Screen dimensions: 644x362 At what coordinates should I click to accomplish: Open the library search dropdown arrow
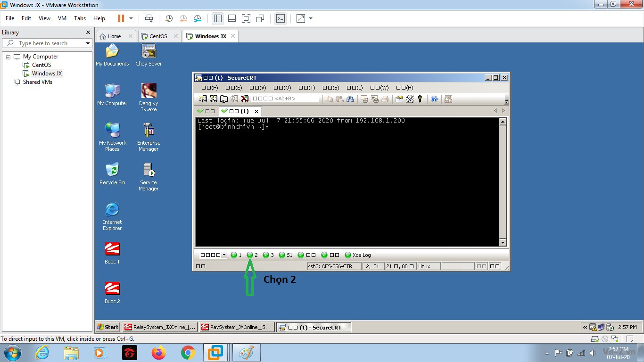coord(88,43)
